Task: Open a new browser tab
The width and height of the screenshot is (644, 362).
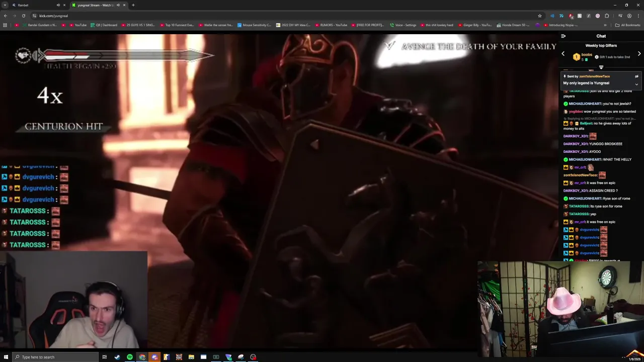Action: pyautogui.click(x=133, y=5)
